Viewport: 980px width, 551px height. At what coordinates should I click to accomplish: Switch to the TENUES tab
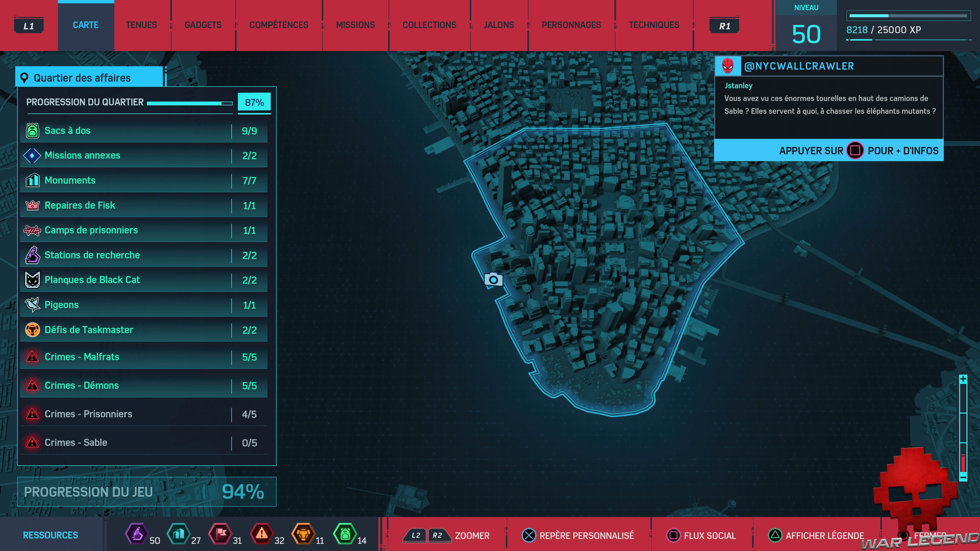(141, 25)
